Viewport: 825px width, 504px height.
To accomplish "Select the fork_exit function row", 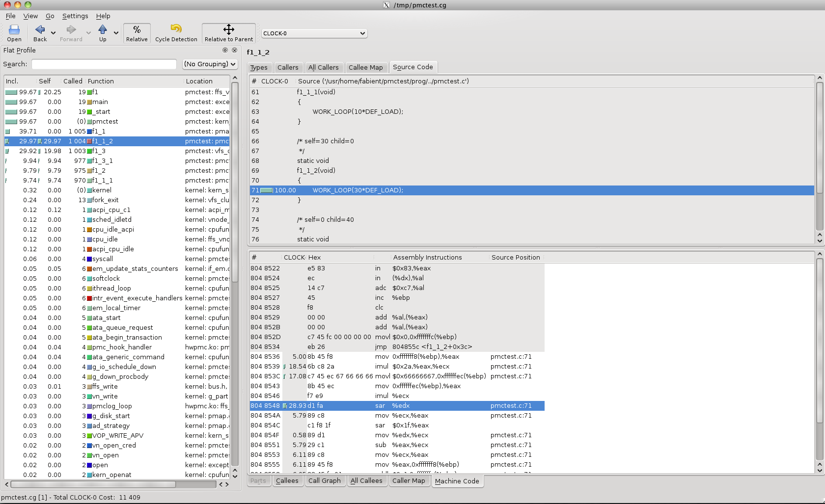I will pos(117,200).
